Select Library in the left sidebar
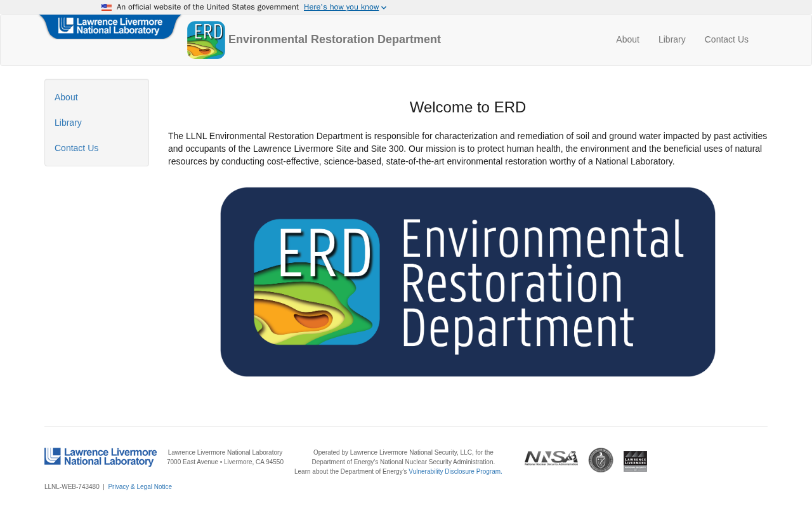Screen dimensions: 812x508 [68, 123]
